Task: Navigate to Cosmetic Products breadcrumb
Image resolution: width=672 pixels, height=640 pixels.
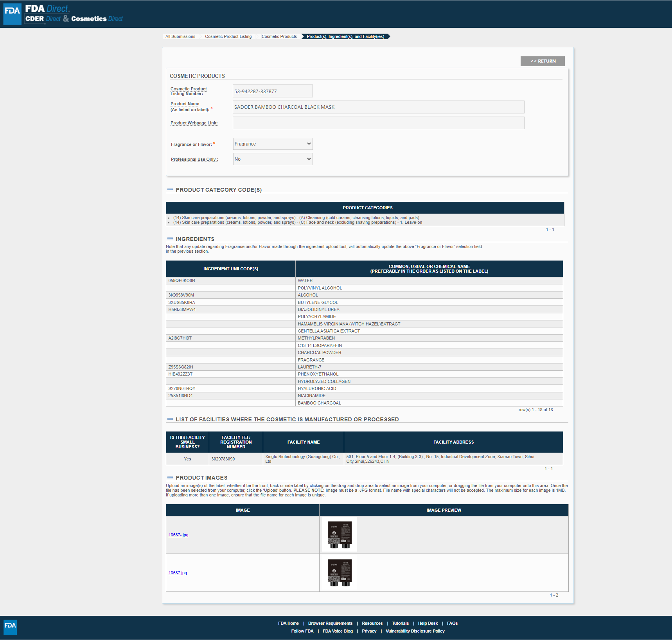Action: click(x=279, y=37)
